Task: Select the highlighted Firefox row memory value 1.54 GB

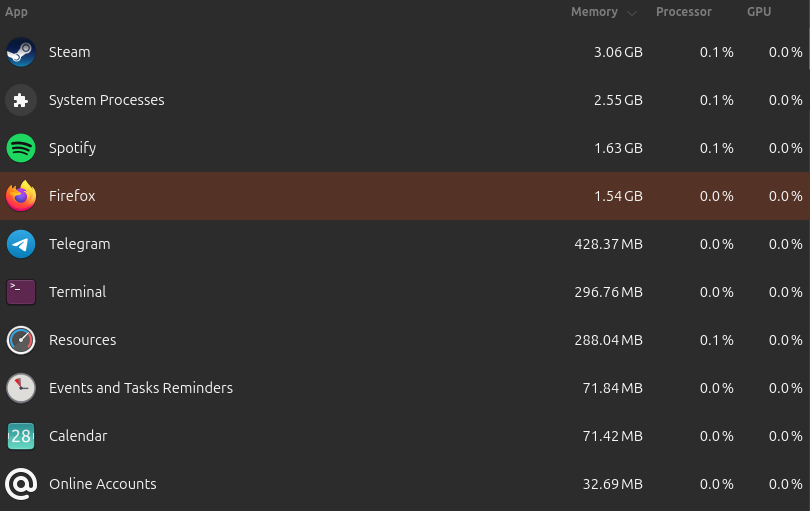Action: [x=618, y=196]
